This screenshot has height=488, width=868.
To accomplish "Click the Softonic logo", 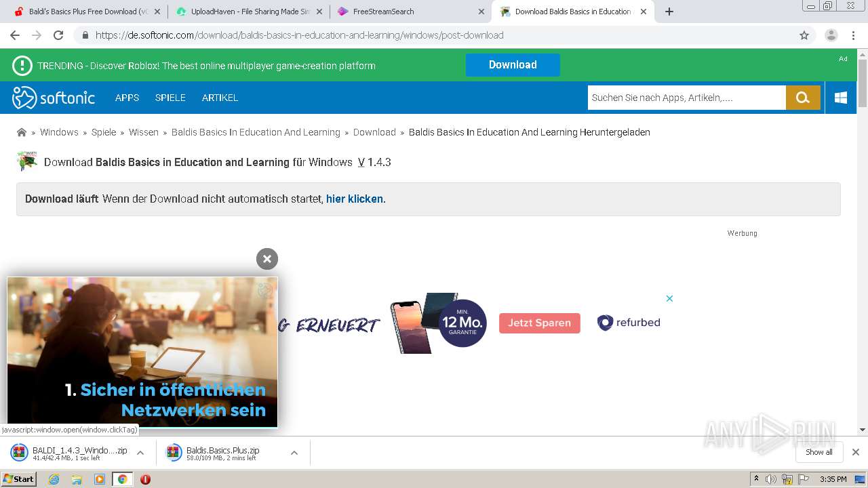I will 54,98.
